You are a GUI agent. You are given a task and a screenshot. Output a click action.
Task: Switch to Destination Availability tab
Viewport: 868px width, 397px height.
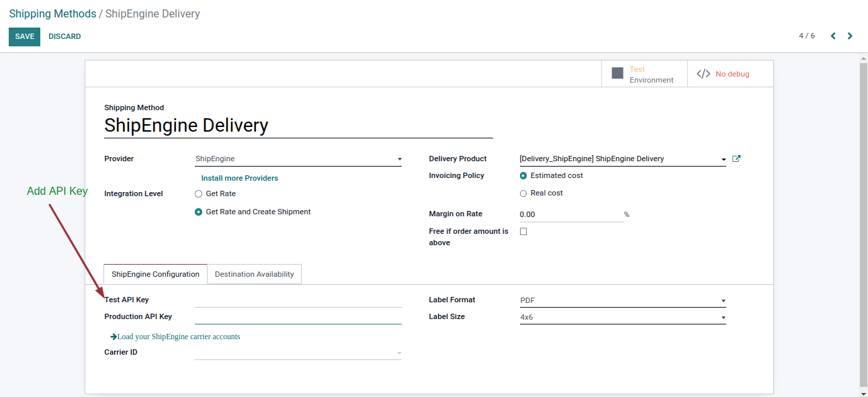point(255,274)
